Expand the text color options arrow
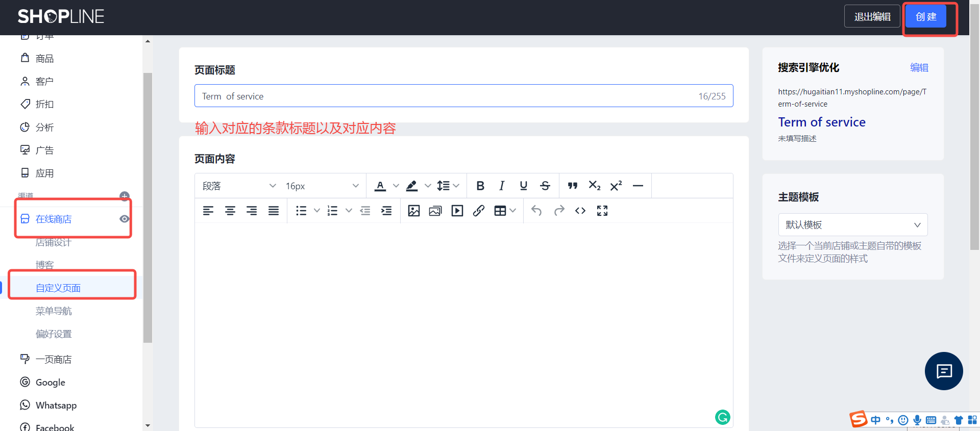Image resolution: width=980 pixels, height=431 pixels. click(x=396, y=186)
